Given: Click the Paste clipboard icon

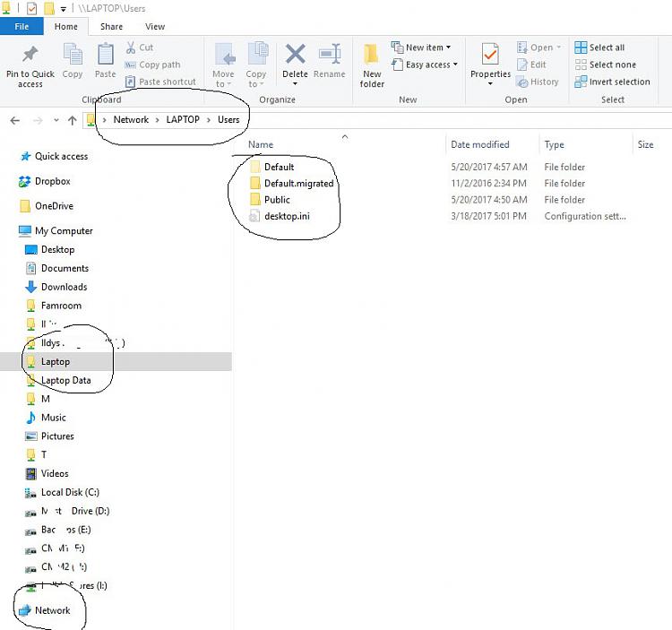Looking at the screenshot, I should click(x=106, y=55).
